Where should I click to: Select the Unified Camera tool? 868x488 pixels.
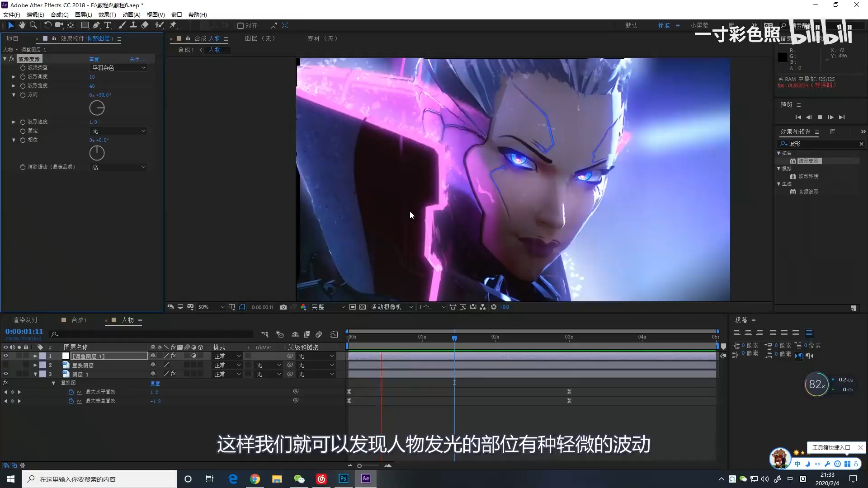point(59,25)
